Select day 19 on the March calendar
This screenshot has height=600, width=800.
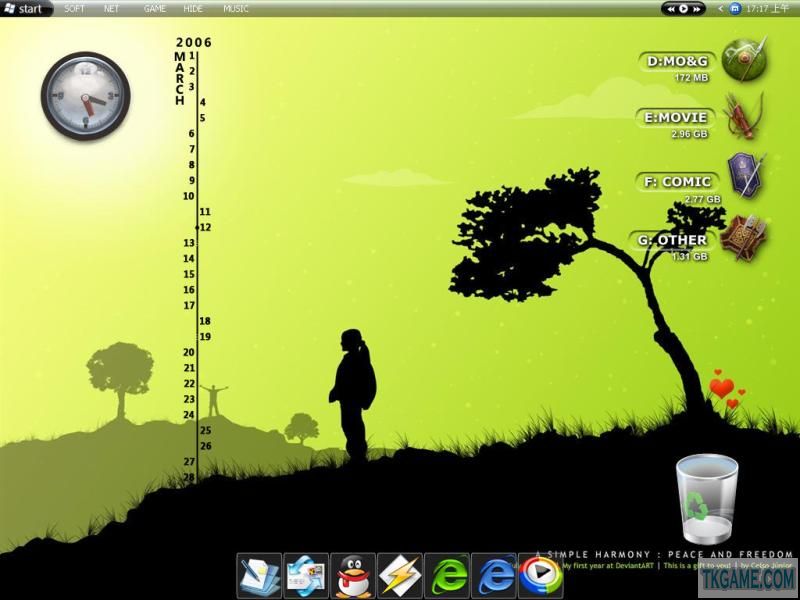pos(205,337)
